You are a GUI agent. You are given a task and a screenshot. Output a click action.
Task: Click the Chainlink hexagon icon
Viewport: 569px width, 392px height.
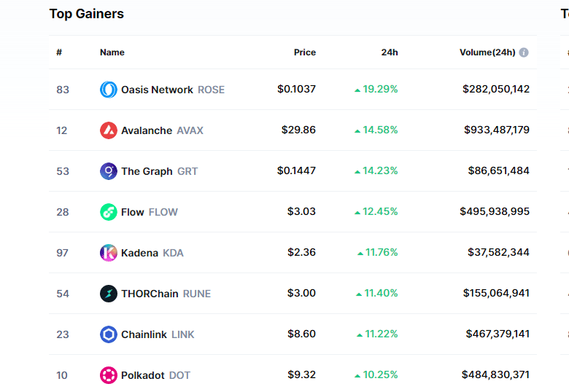pos(108,334)
